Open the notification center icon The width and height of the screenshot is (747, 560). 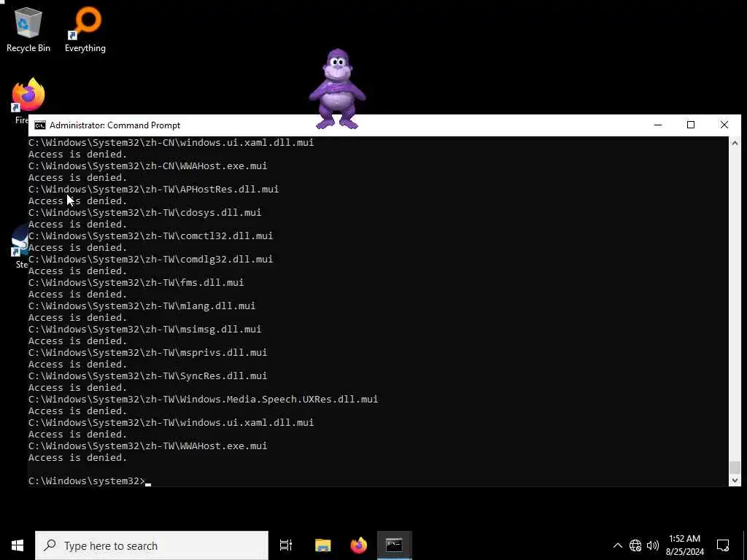pos(723,545)
